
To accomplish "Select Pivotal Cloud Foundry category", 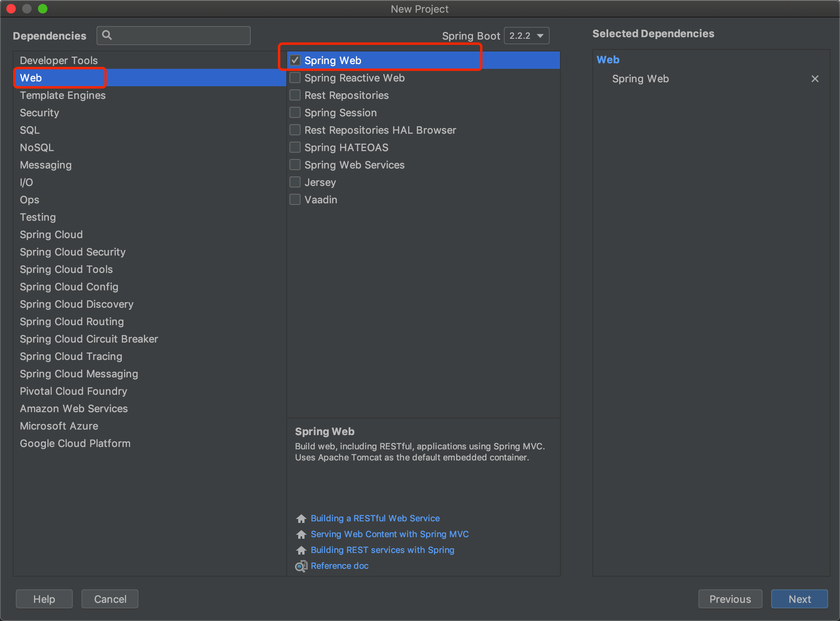I will point(149,391).
